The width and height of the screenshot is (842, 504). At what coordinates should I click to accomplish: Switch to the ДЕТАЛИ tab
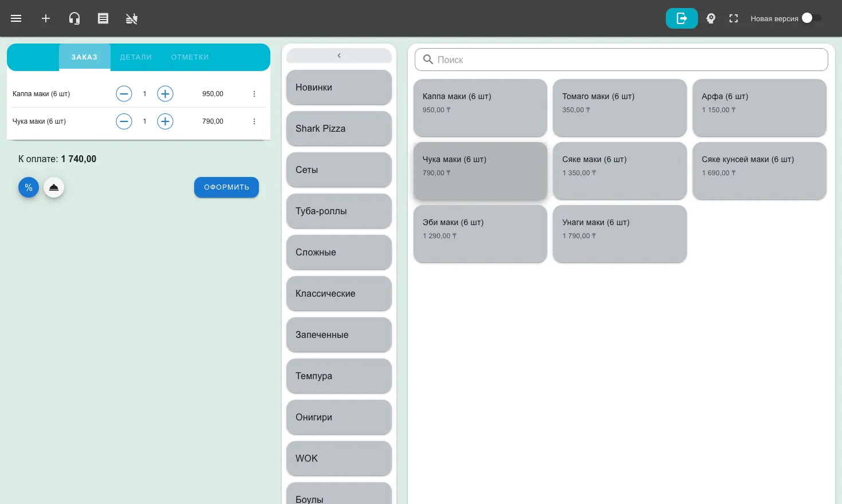click(x=136, y=57)
